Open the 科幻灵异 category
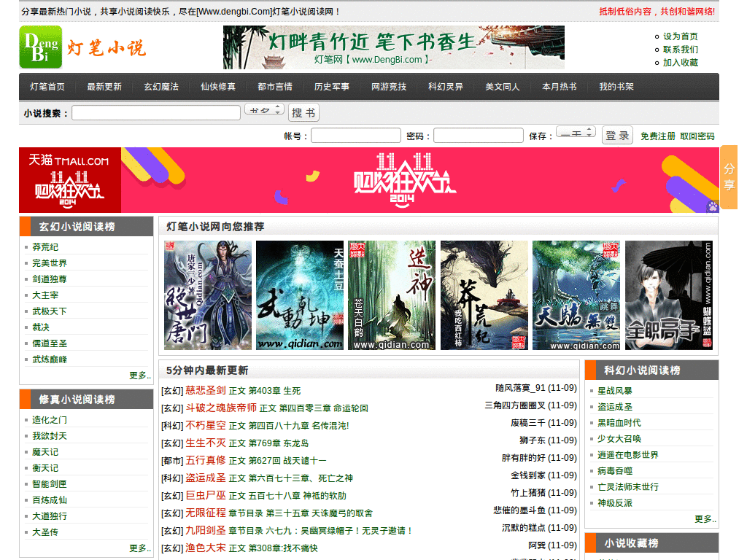The image size is (747, 560). point(446,87)
